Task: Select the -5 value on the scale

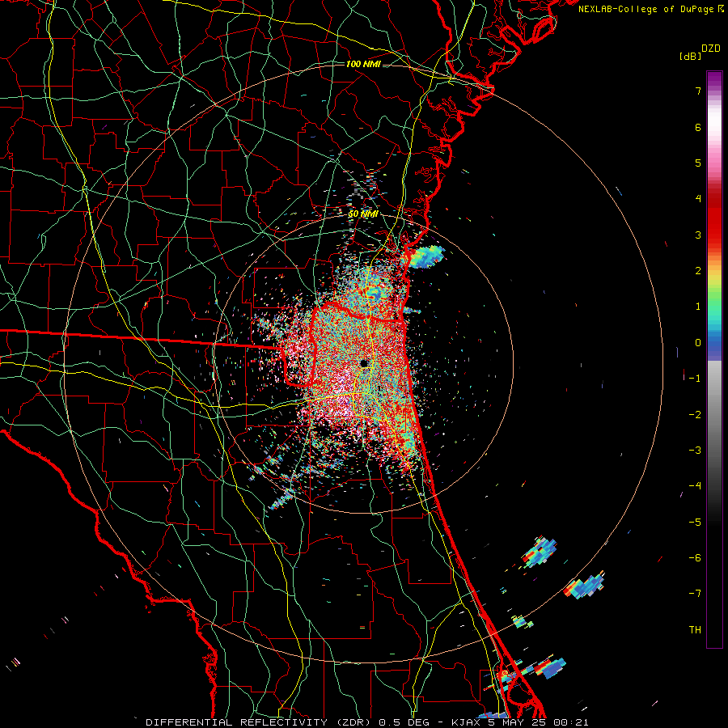Action: click(695, 522)
